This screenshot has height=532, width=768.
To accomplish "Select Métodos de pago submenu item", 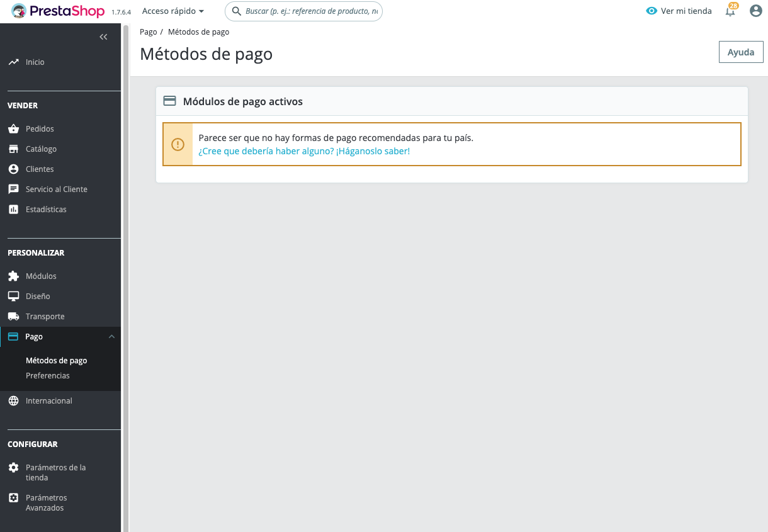I will [57, 361].
